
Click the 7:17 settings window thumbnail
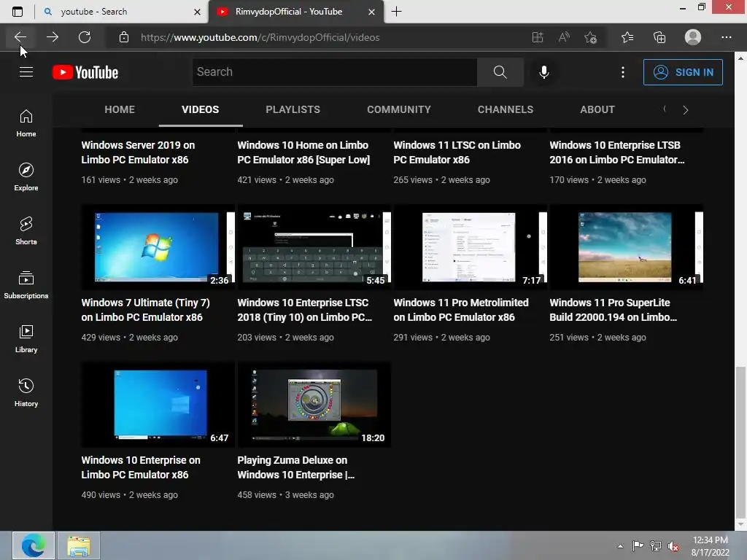coord(471,246)
